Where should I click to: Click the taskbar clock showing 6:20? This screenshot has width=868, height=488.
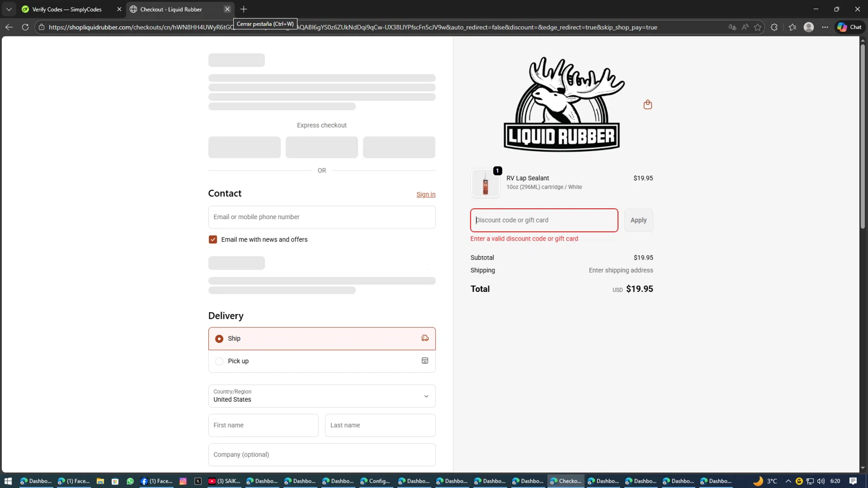[835, 481]
